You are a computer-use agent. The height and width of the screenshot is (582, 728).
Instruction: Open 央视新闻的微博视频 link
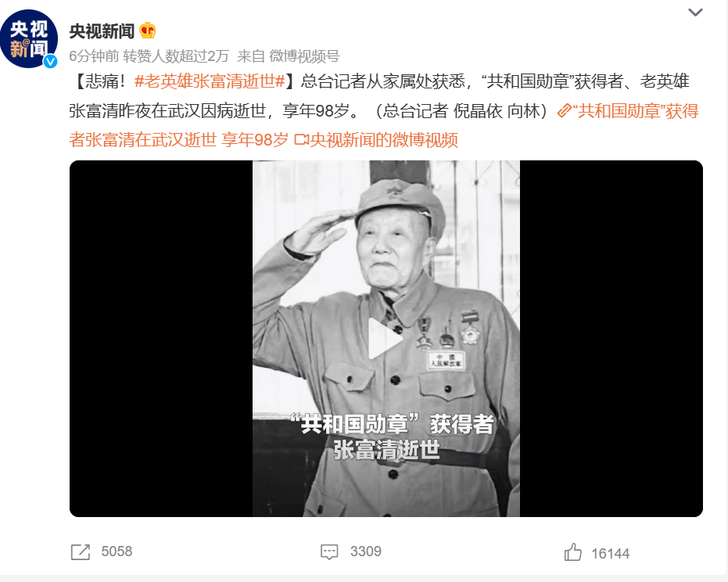(x=384, y=140)
